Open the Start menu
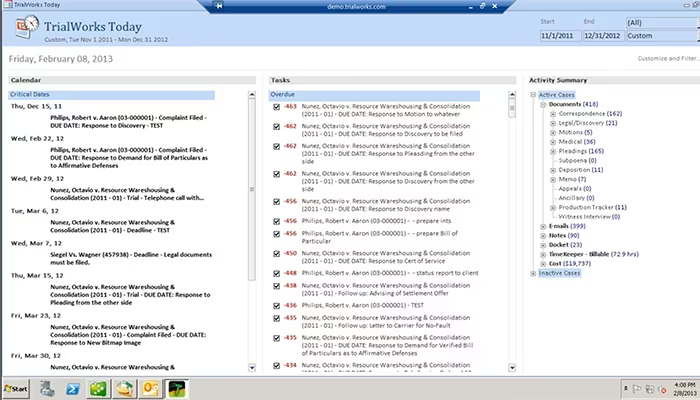The width and height of the screenshot is (700, 400). click(x=16, y=388)
